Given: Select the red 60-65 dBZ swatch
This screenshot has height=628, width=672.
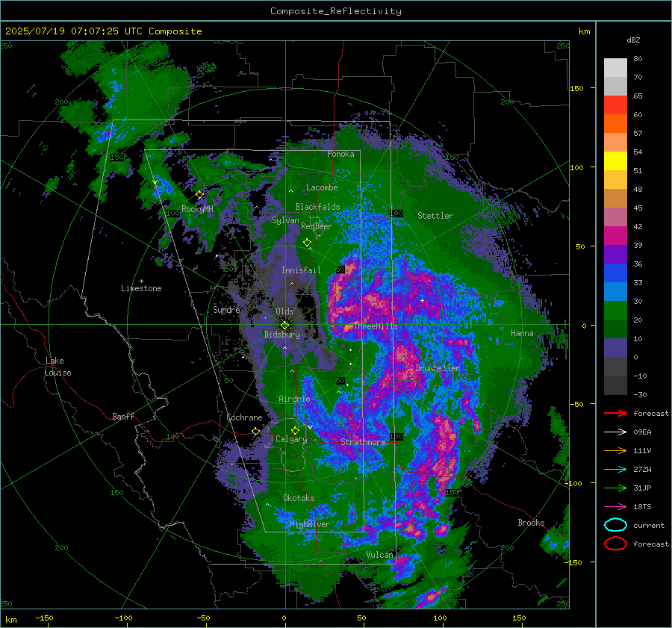Looking at the screenshot, I should 615,105.
